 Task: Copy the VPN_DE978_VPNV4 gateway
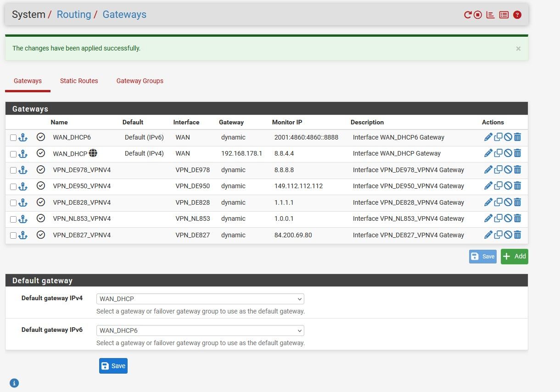[x=498, y=170]
